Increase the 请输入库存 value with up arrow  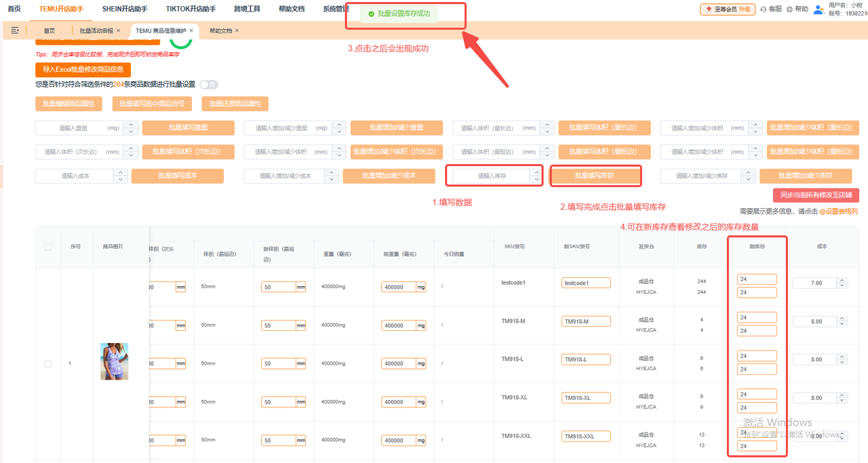point(536,172)
